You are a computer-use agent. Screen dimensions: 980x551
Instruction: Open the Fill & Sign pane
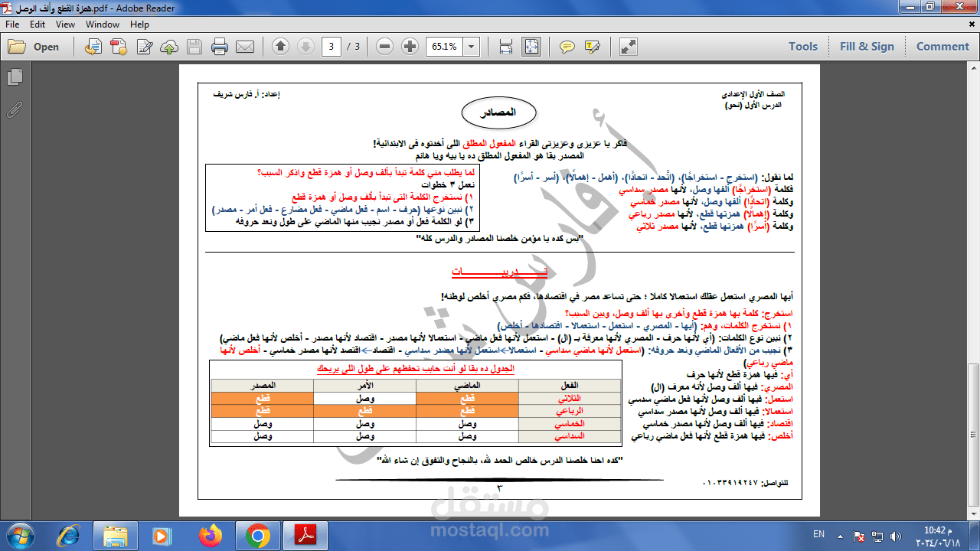(x=867, y=47)
